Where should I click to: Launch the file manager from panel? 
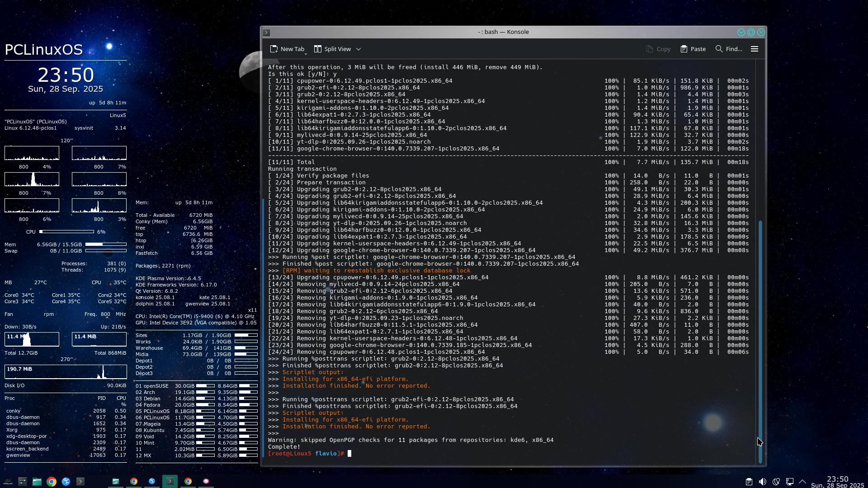(x=37, y=482)
